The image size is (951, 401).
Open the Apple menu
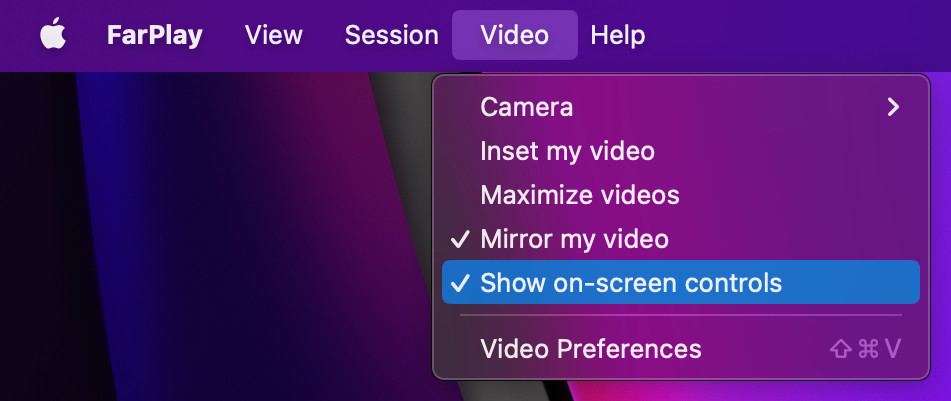pos(51,36)
